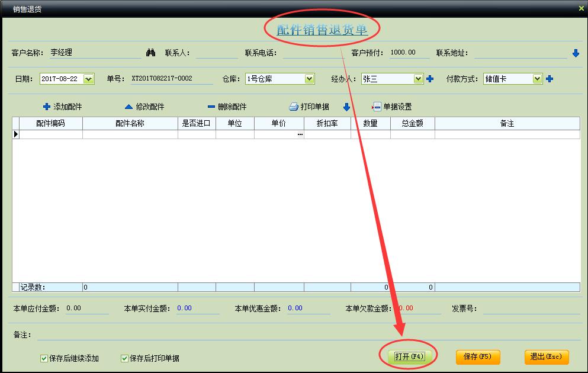Click the 单号 field XT2017082217-0002
The height and width of the screenshot is (373, 588).
[172, 78]
